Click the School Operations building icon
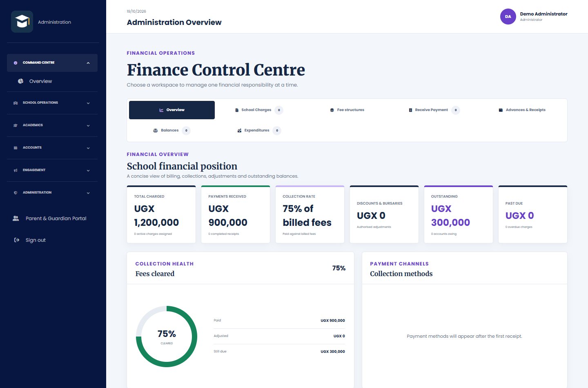 click(16, 103)
